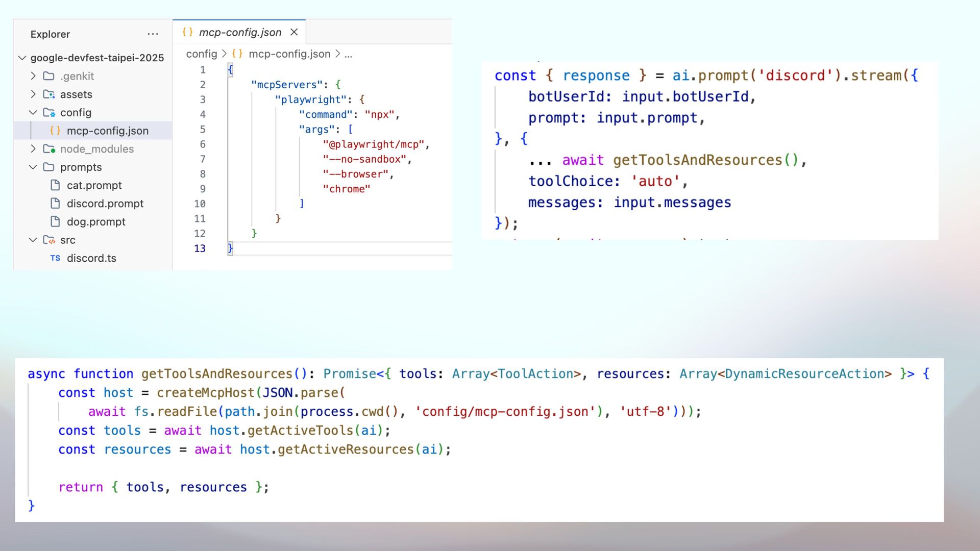Image resolution: width=980 pixels, height=551 pixels.
Task: Click the src folder icon
Action: [49, 240]
